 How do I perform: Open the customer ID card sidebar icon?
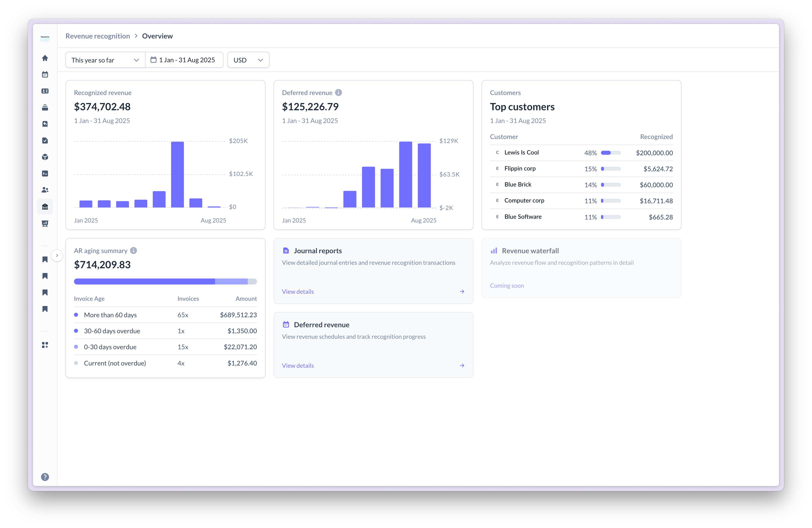(45, 91)
